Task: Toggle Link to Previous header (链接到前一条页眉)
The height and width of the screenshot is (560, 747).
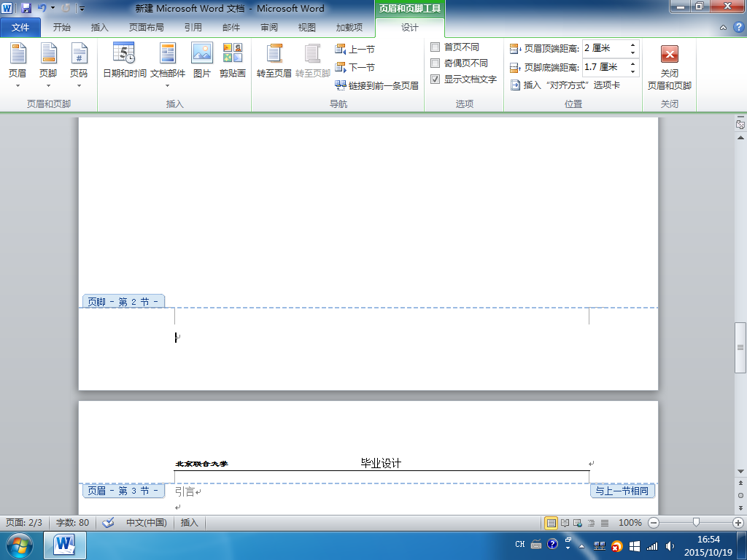Action: [x=376, y=86]
